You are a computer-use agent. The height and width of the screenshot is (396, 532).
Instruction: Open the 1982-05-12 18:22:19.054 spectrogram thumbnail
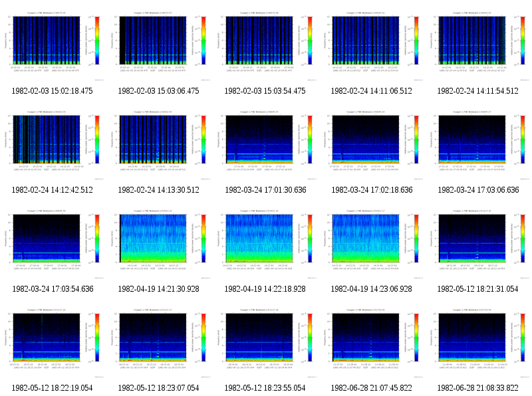click(53, 342)
